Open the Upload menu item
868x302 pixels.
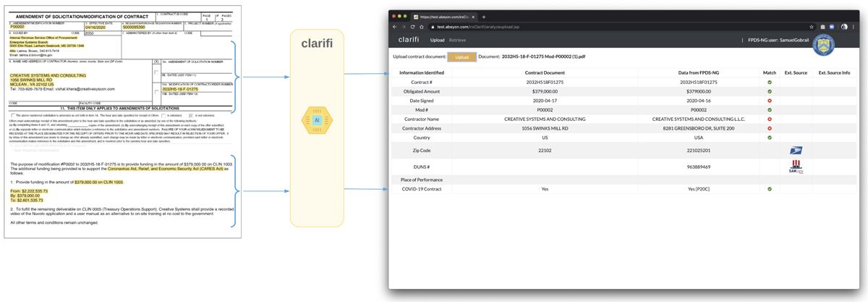(438, 40)
